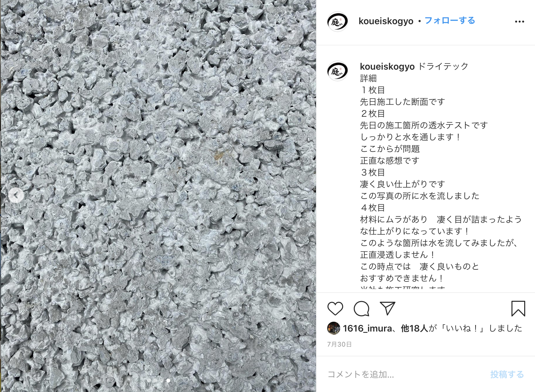The image size is (535, 392).
Task: Open the koueiskogyo username in header
Action: pos(386,21)
